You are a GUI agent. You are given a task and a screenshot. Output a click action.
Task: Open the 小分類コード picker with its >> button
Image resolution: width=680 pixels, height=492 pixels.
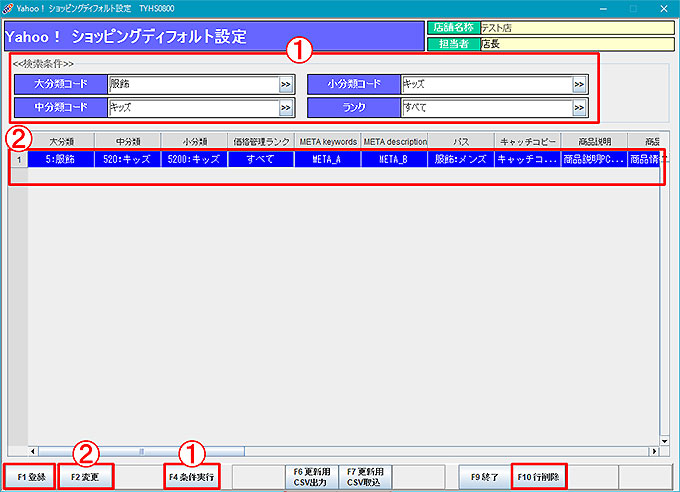[579, 85]
